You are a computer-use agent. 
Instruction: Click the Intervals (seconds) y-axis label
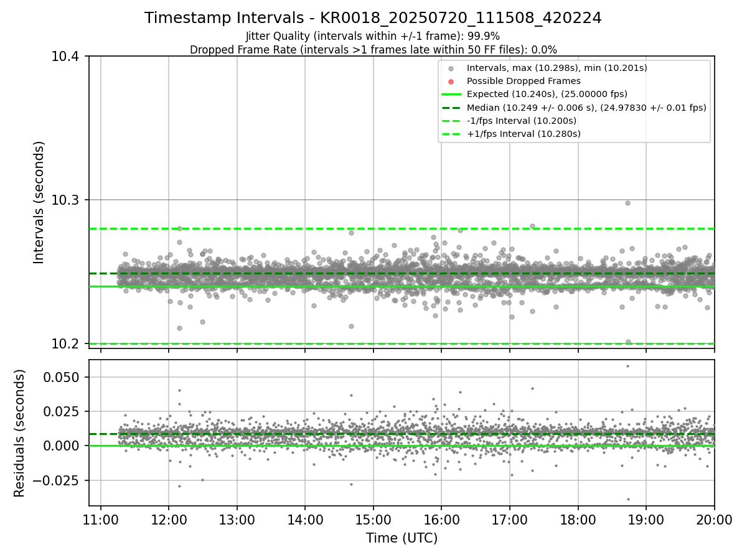[x=39, y=202]
